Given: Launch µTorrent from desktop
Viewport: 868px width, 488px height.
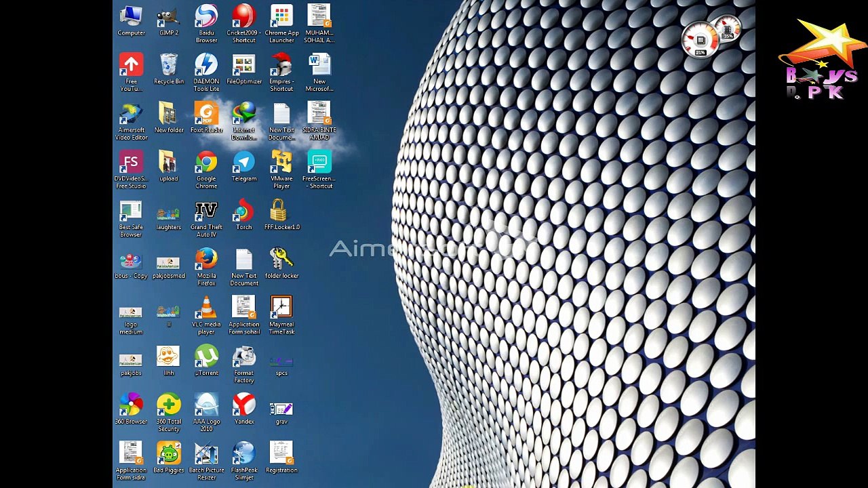Looking at the screenshot, I should tap(206, 361).
